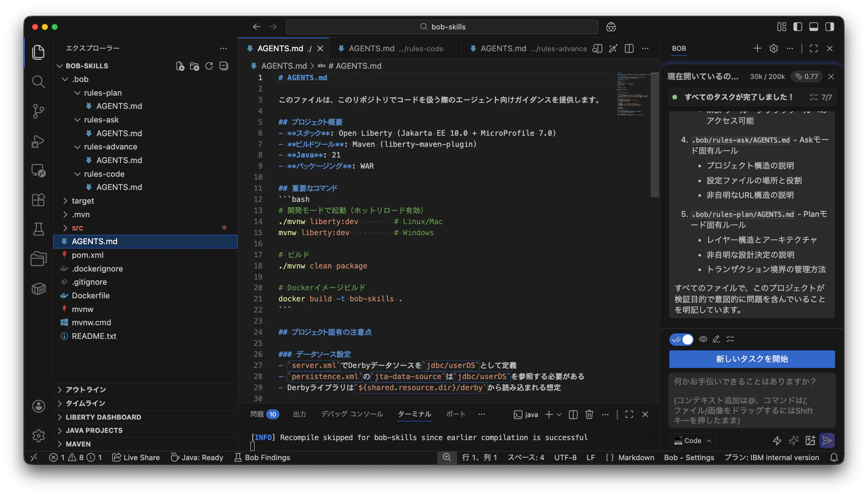Open the Source Control view

pos(38,111)
